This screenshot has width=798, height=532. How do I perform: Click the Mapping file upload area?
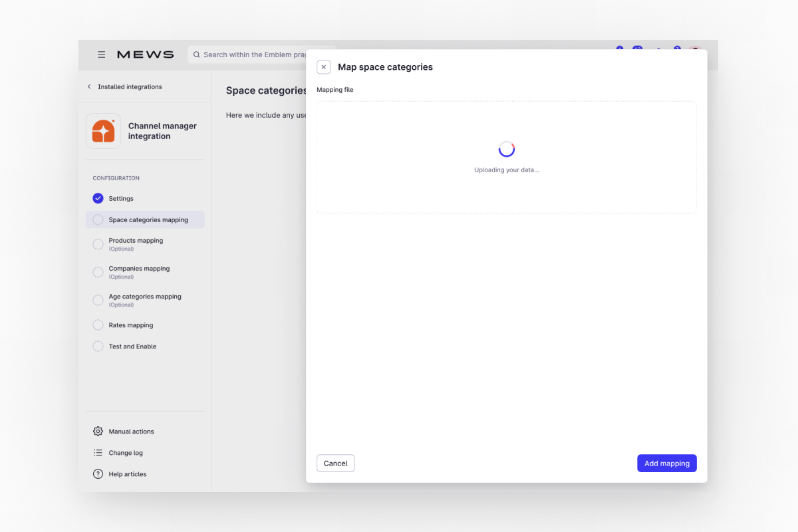click(x=506, y=157)
